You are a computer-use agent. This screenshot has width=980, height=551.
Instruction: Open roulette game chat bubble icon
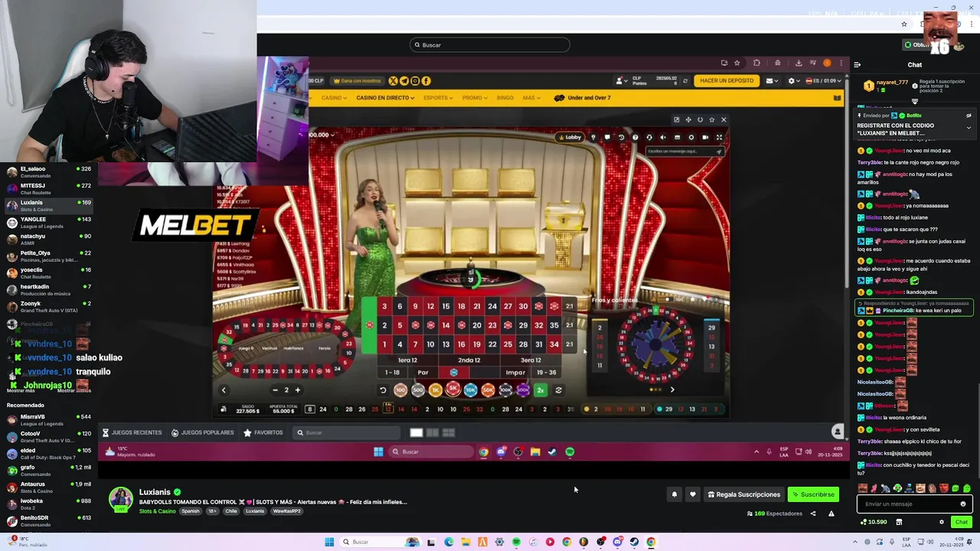coord(607,137)
